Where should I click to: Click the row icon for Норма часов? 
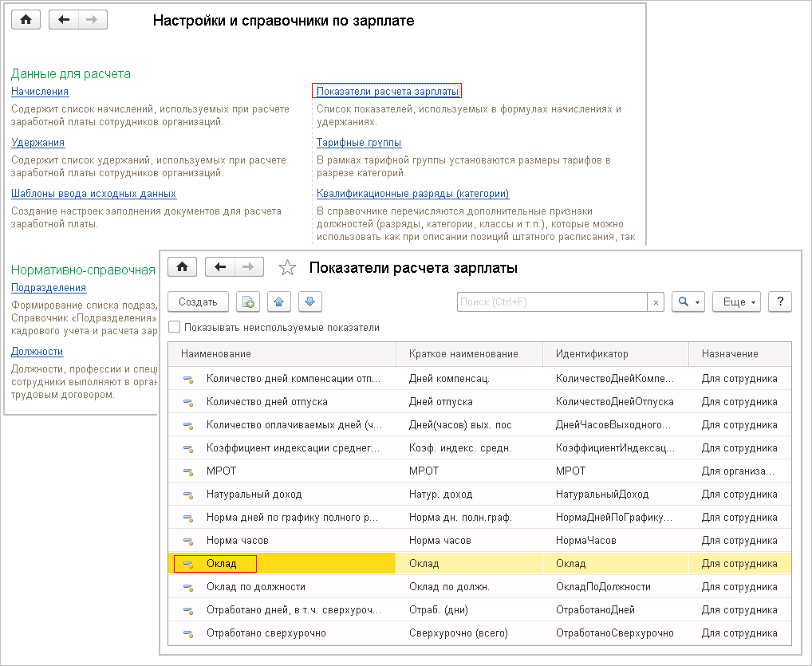pyautogui.click(x=188, y=541)
